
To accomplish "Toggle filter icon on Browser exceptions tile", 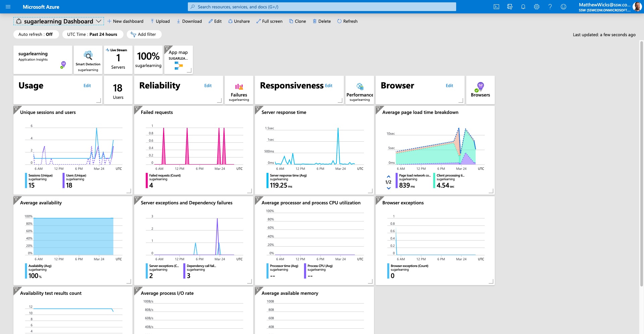I will click(378, 199).
